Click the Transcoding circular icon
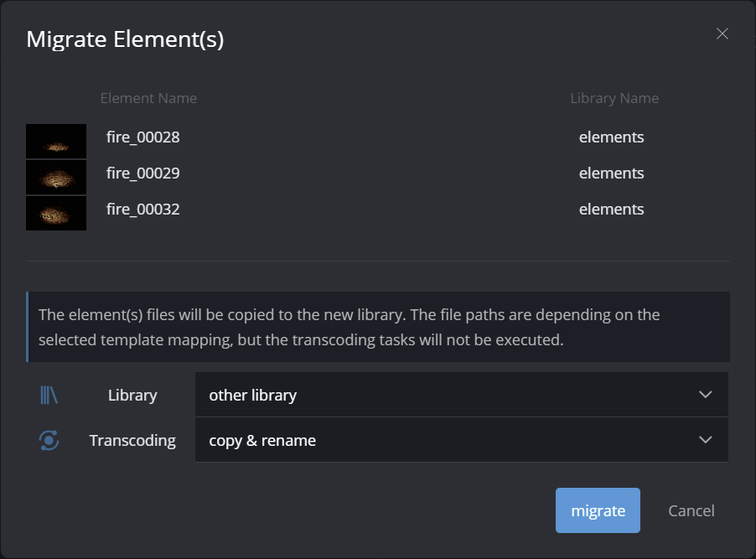The height and width of the screenshot is (559, 756). pyautogui.click(x=49, y=440)
